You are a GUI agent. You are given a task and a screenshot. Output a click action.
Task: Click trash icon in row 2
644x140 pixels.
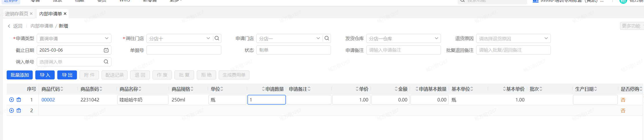[x=19, y=110]
